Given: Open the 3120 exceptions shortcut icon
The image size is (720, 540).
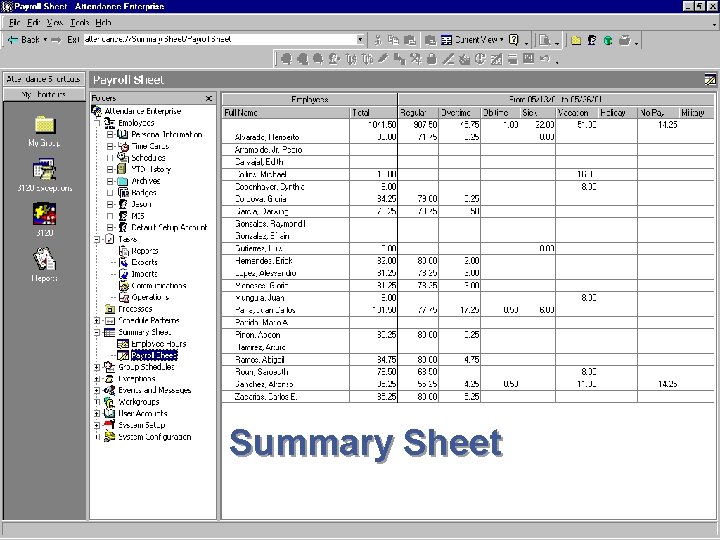Looking at the screenshot, I should (44, 170).
